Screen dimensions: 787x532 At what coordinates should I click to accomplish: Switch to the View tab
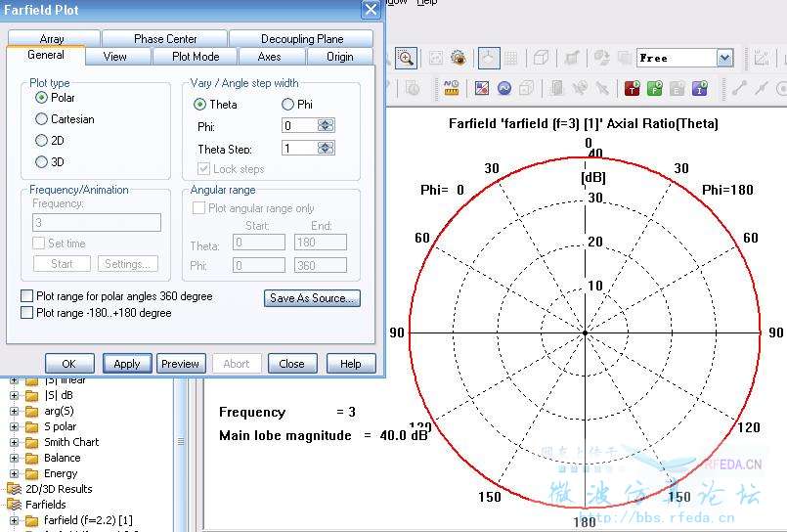tap(115, 57)
